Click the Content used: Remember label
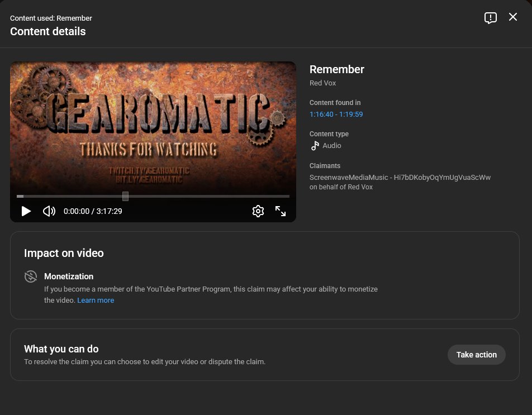The height and width of the screenshot is (415, 532). [51, 18]
